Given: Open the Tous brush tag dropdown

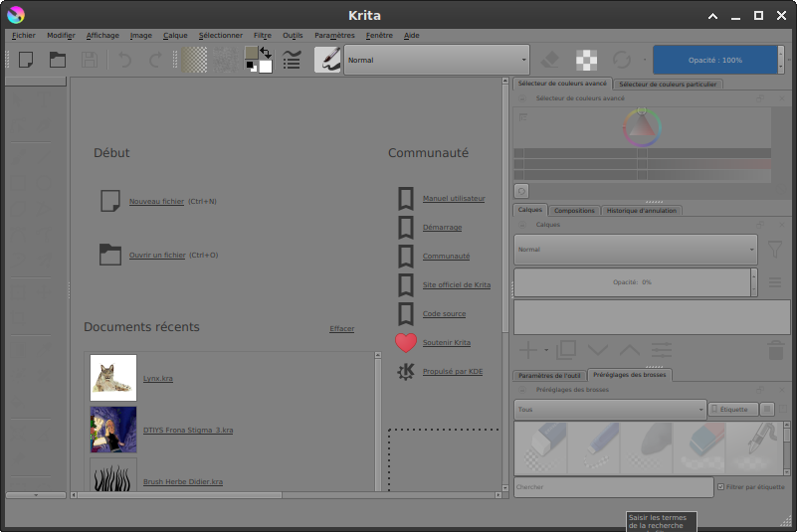Looking at the screenshot, I should (x=610, y=409).
